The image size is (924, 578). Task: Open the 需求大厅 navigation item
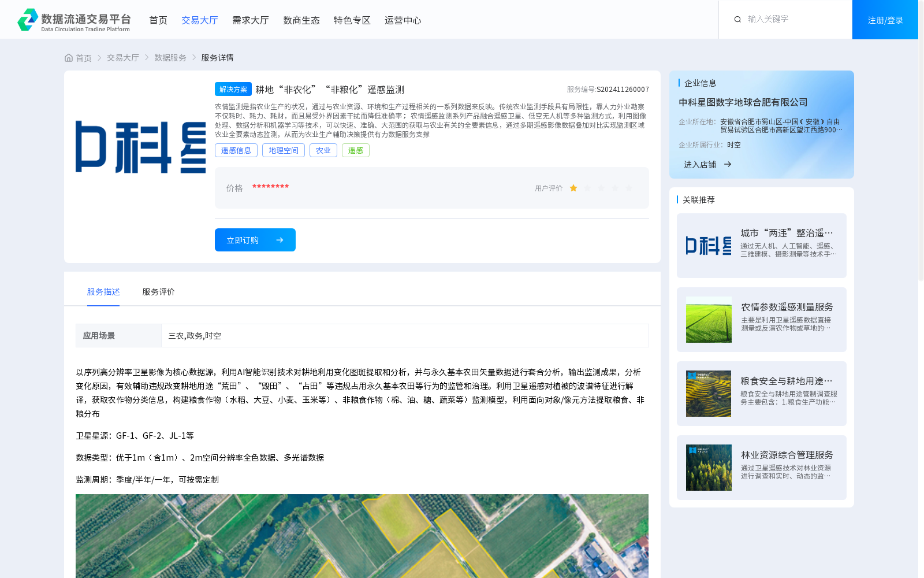tap(251, 20)
